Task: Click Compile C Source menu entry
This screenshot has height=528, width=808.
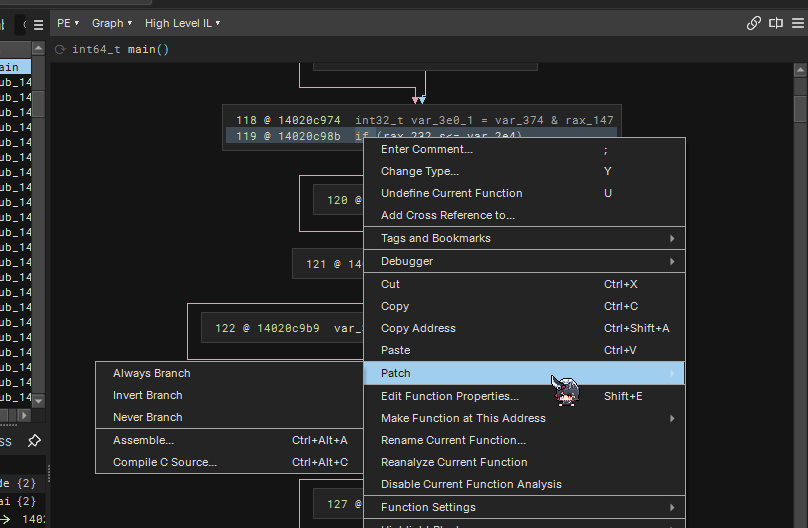Action: (165, 462)
